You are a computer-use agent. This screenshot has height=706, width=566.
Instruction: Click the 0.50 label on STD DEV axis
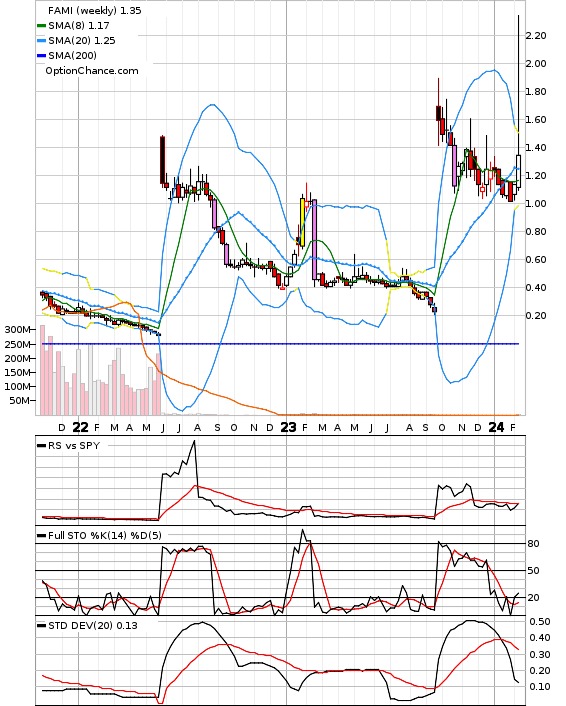tap(539, 622)
